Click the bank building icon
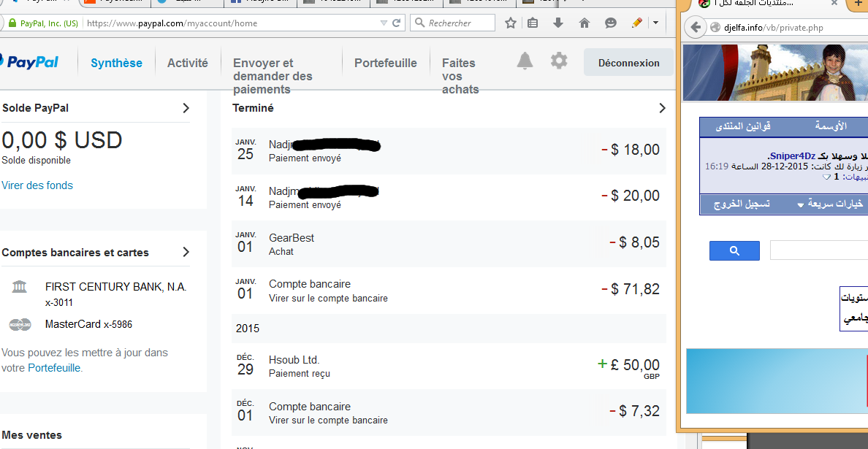The height and width of the screenshot is (449, 868). tap(20, 286)
